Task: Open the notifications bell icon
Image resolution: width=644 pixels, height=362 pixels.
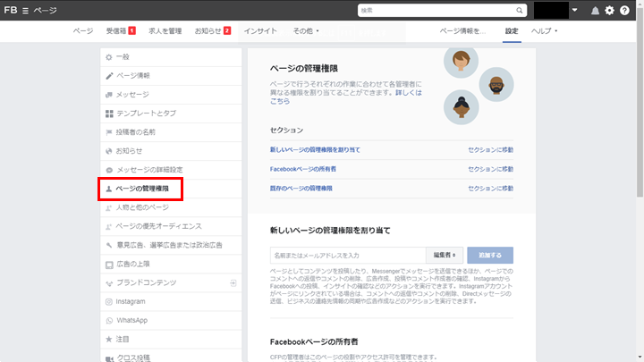Action: pos(595,11)
